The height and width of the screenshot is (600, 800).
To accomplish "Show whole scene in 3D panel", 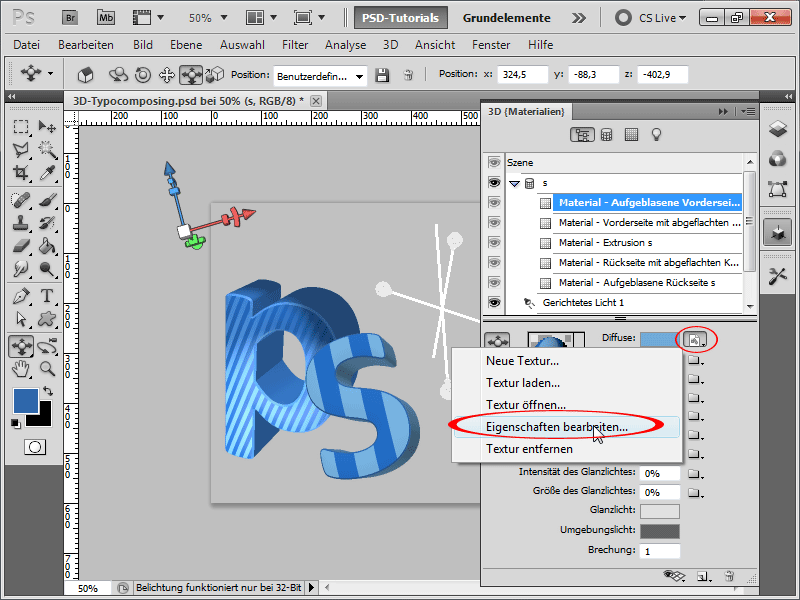I will pos(582,135).
